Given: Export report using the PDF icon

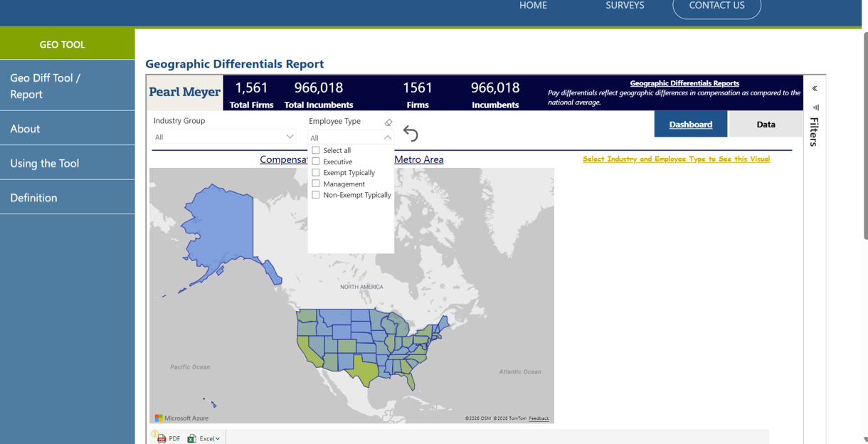Looking at the screenshot, I should click(x=162, y=438).
